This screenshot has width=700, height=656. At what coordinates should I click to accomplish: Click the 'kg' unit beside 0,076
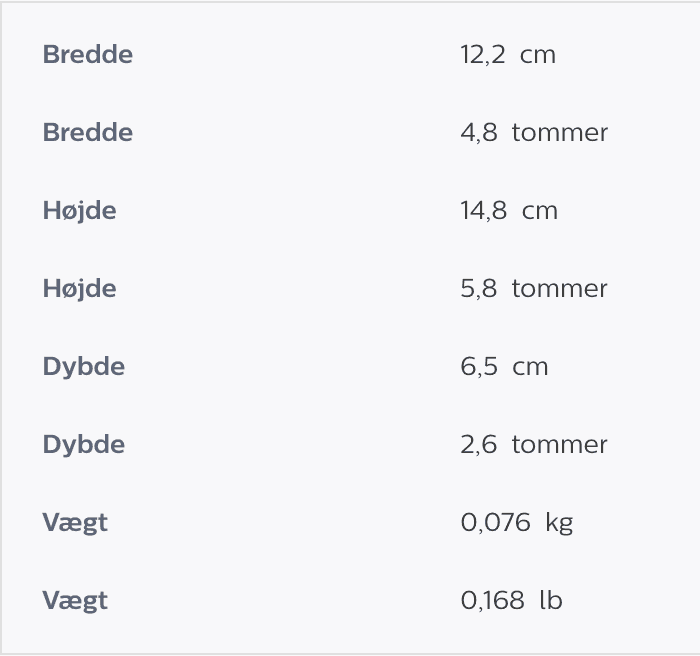tap(559, 523)
